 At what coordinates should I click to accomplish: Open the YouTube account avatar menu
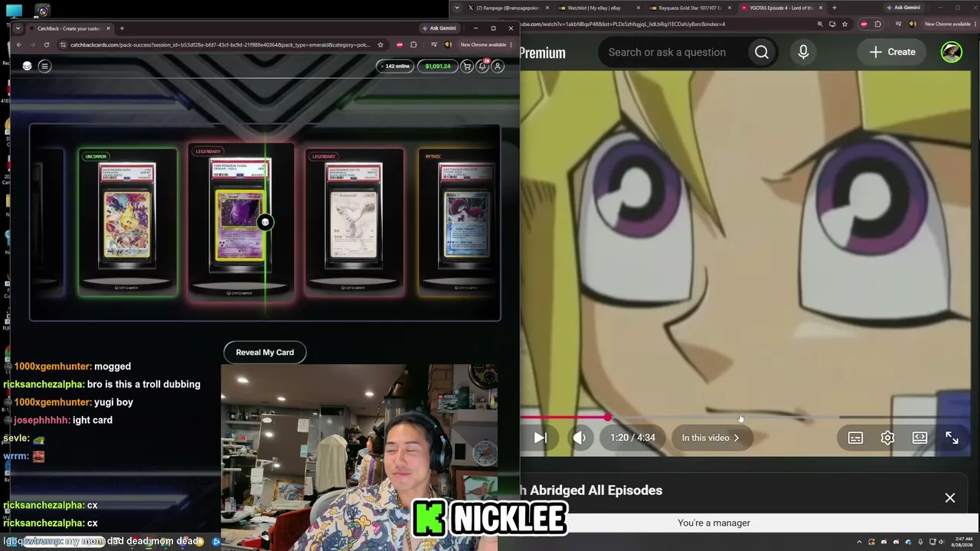click(952, 52)
